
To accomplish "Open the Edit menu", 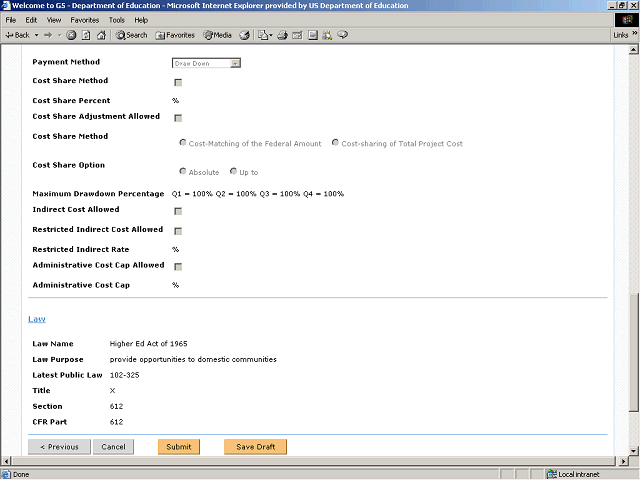I will pyautogui.click(x=31, y=20).
